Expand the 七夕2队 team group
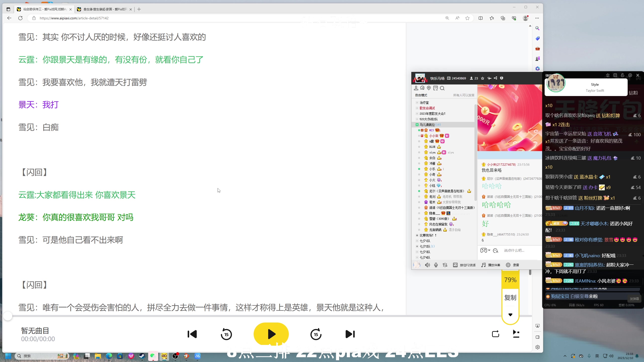This screenshot has height=362, width=644. pyautogui.click(x=417, y=246)
